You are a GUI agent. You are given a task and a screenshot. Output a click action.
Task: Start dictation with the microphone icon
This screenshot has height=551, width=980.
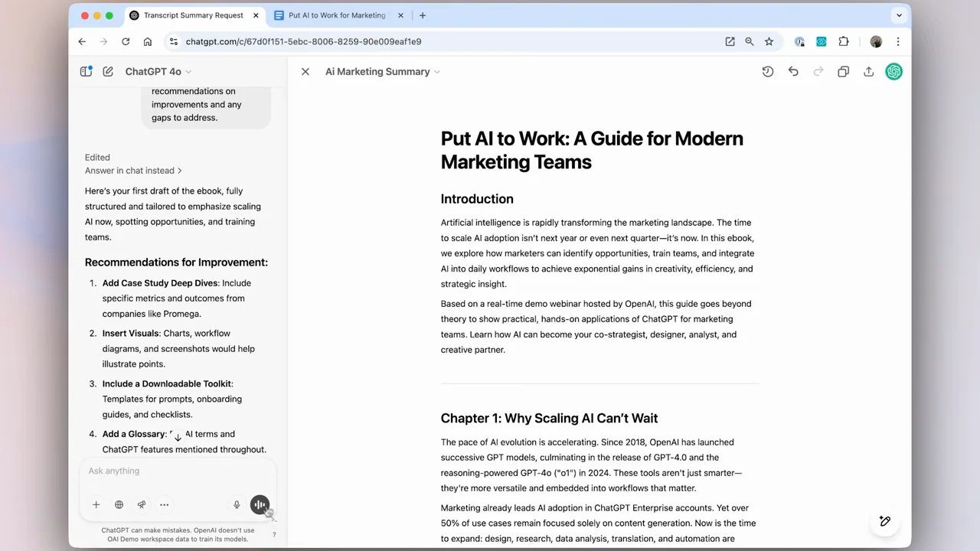(237, 504)
